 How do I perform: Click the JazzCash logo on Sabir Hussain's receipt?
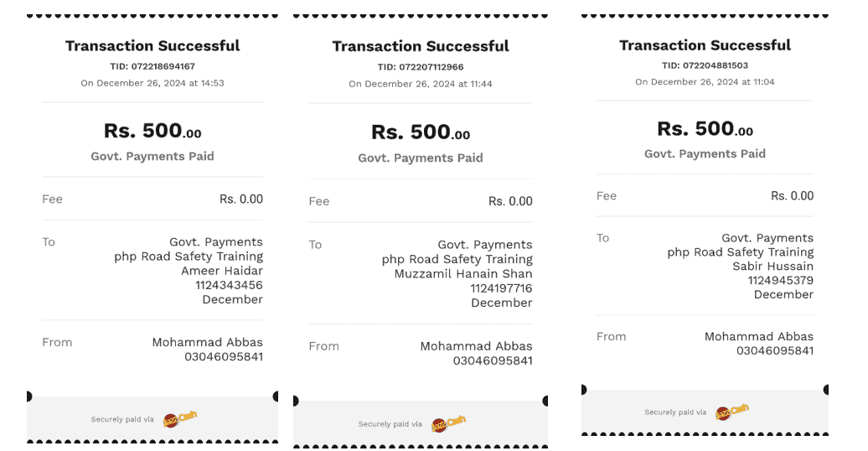pyautogui.click(x=732, y=412)
